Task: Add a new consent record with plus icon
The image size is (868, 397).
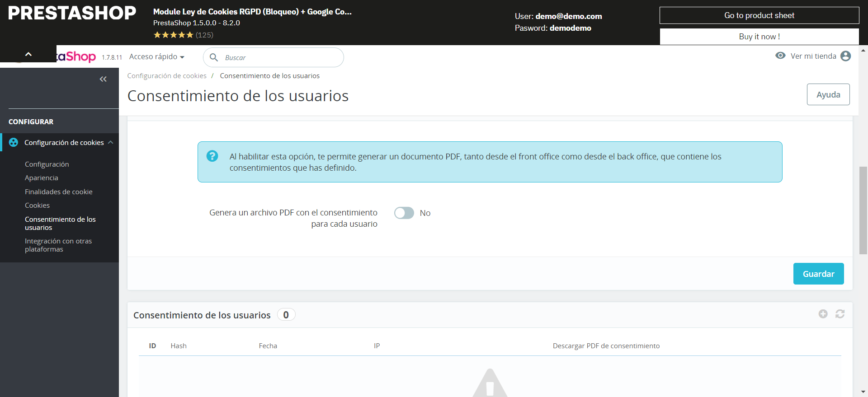Action: (823, 314)
